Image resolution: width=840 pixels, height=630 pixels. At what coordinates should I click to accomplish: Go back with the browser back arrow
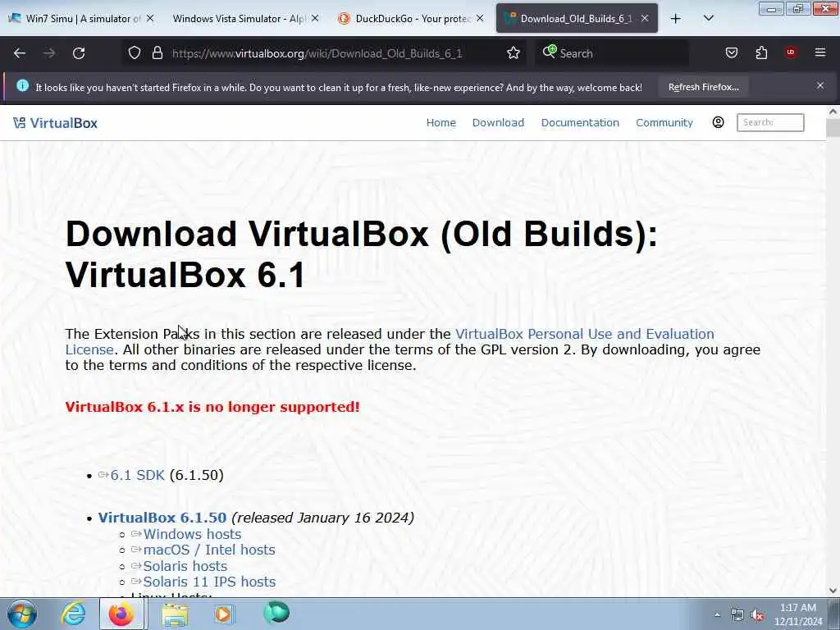point(20,53)
